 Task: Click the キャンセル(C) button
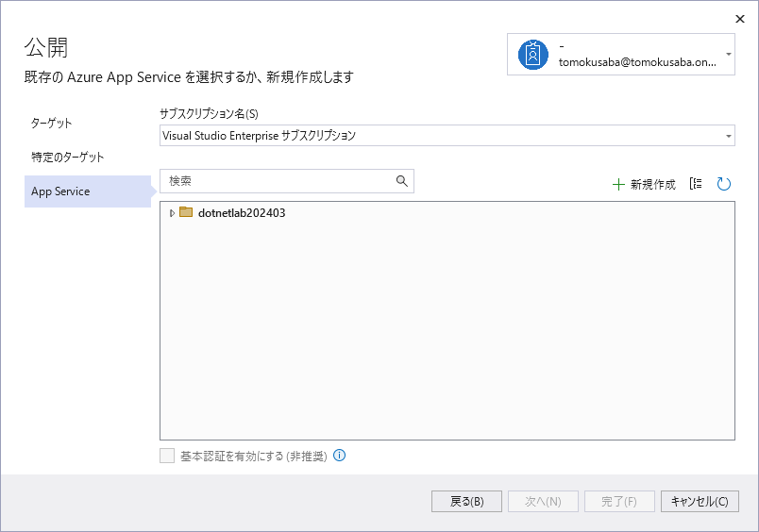(x=700, y=502)
